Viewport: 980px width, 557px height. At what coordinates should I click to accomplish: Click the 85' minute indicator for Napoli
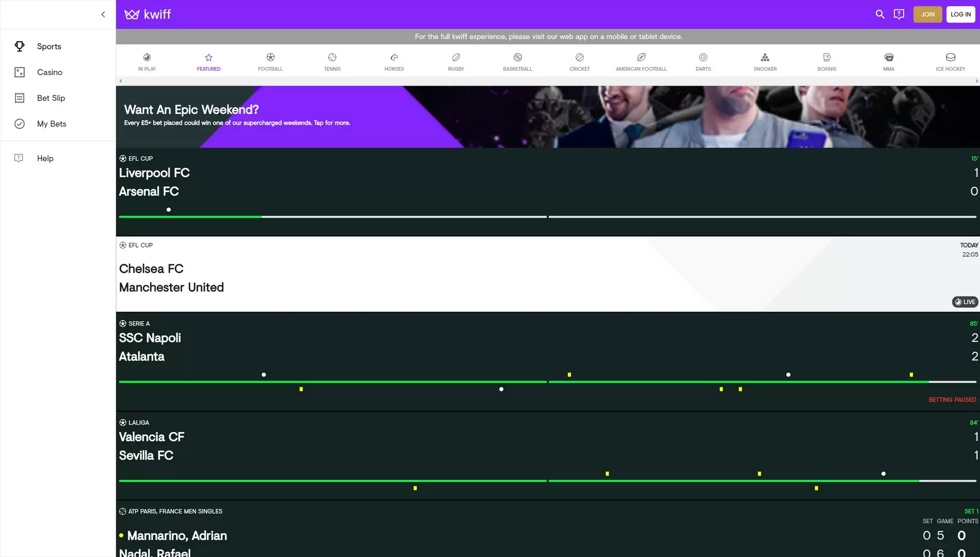[974, 323]
